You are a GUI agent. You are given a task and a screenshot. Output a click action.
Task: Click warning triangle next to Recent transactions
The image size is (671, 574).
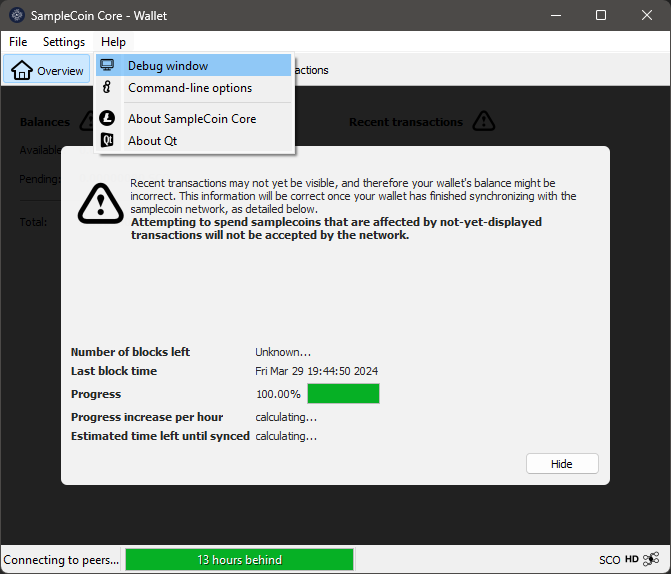click(483, 121)
